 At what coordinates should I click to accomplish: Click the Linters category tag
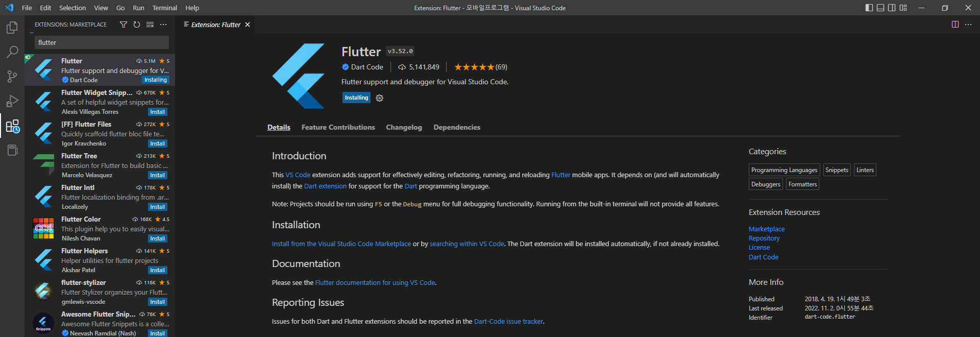point(865,170)
